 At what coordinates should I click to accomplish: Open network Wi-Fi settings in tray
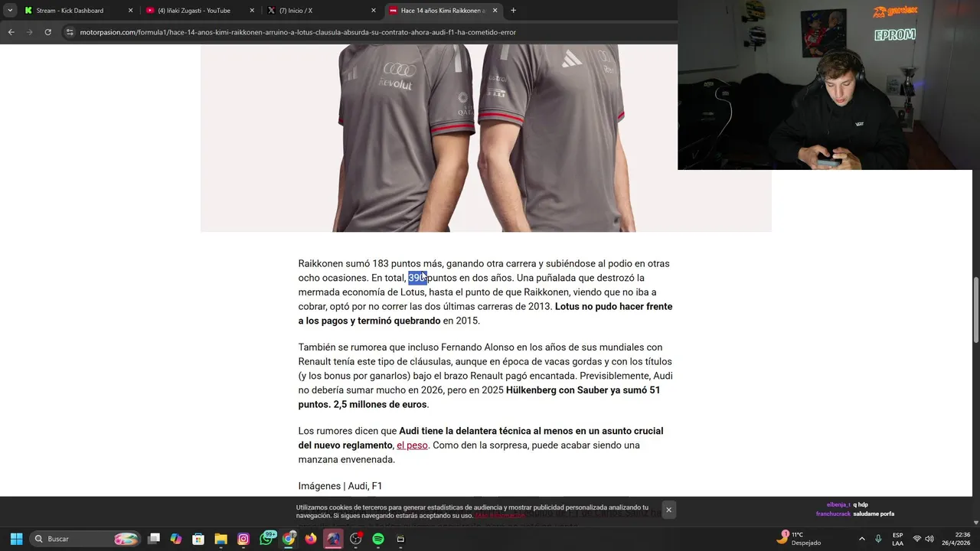916,539
